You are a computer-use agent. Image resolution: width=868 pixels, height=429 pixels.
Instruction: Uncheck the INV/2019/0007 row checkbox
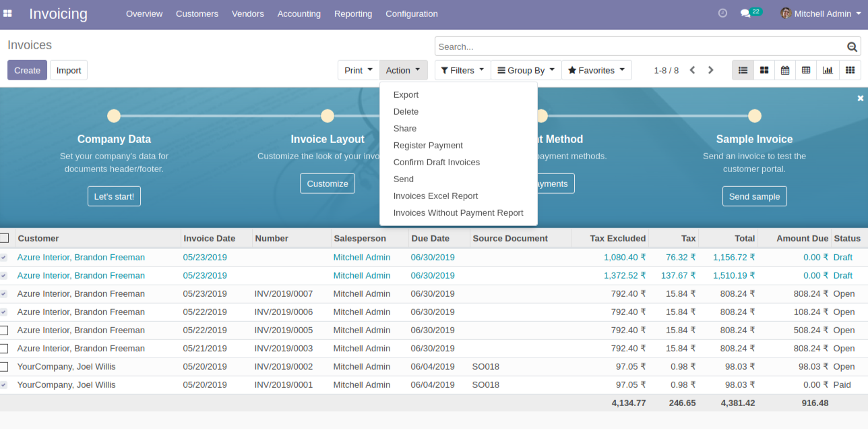[x=3, y=293]
